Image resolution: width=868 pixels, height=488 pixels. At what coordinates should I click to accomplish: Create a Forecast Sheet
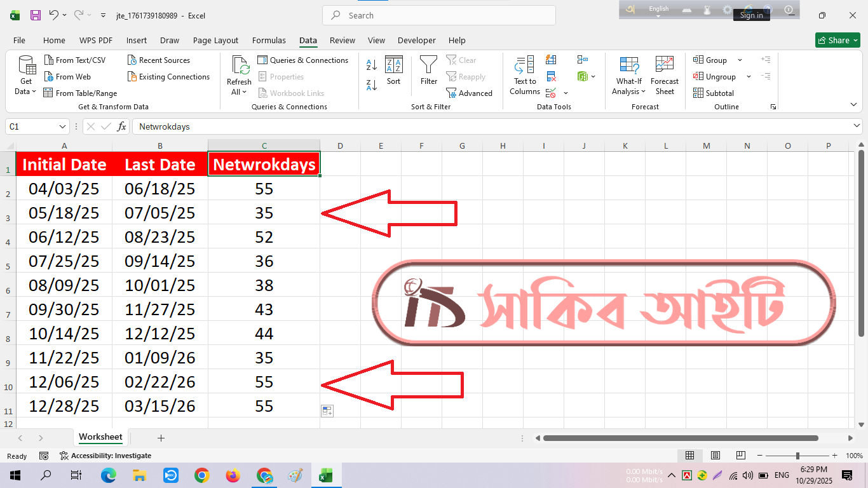[x=665, y=76]
